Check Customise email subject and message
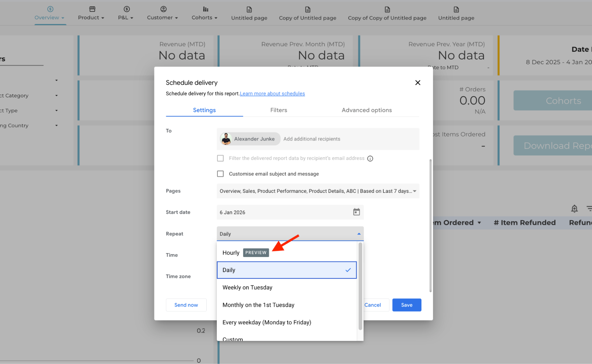 pyautogui.click(x=220, y=174)
